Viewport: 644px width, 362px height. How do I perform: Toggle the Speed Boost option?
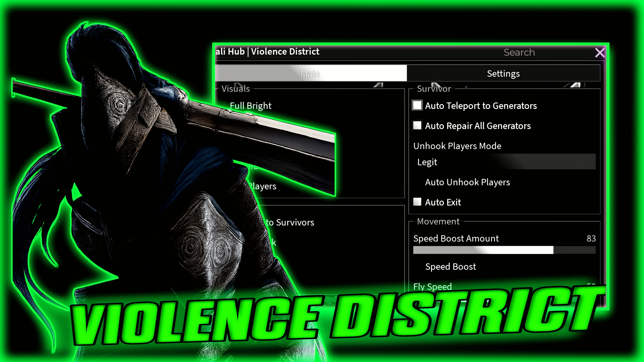[450, 267]
